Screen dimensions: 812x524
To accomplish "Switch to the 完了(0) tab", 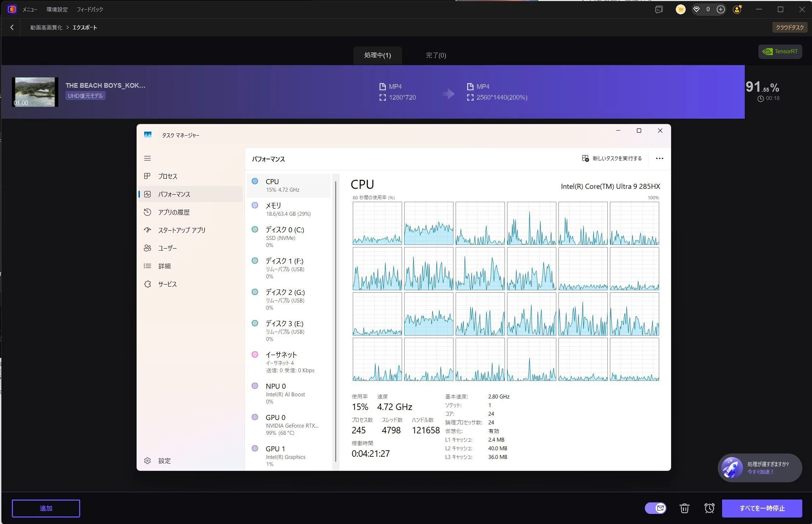I will tap(436, 55).
